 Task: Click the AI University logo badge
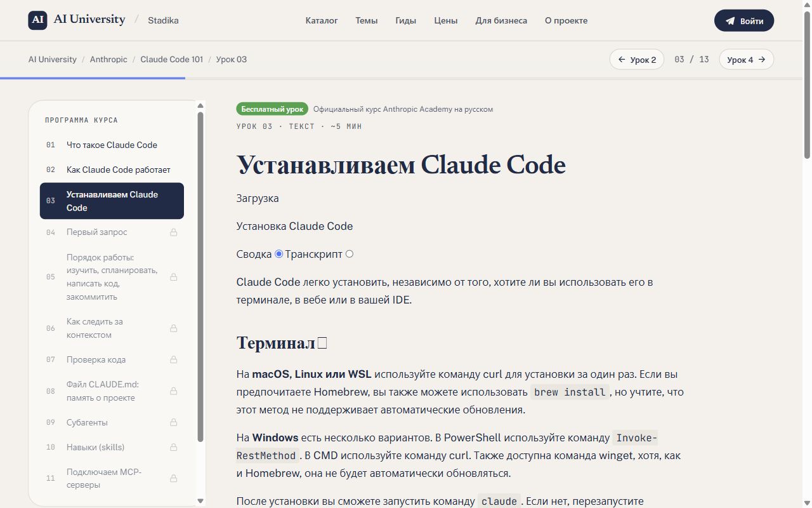38,20
